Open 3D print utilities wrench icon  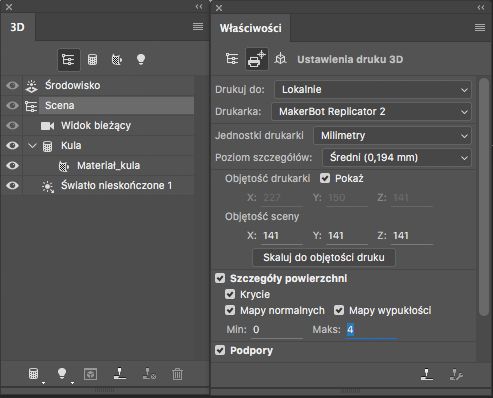[456, 375]
